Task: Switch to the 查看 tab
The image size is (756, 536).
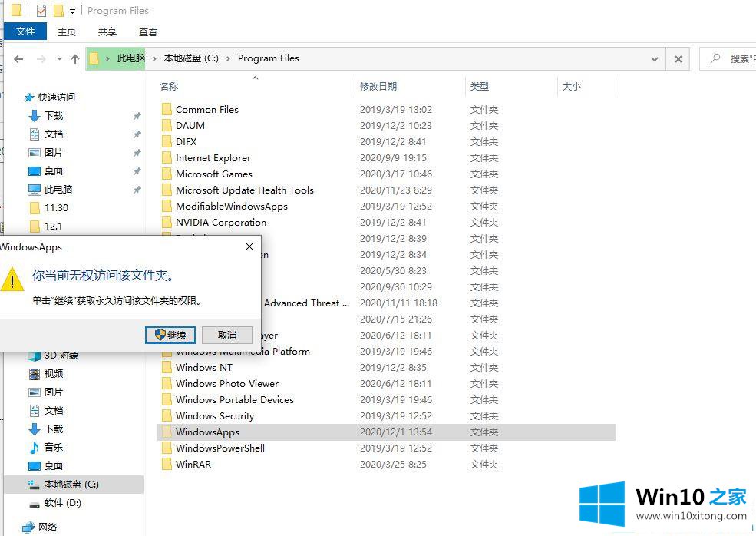Action: point(148,31)
